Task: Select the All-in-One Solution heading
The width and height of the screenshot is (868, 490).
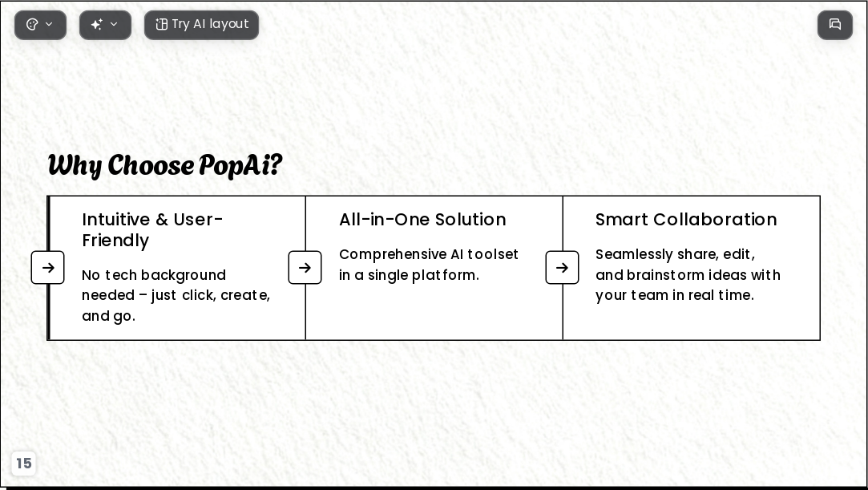Action: tap(422, 219)
